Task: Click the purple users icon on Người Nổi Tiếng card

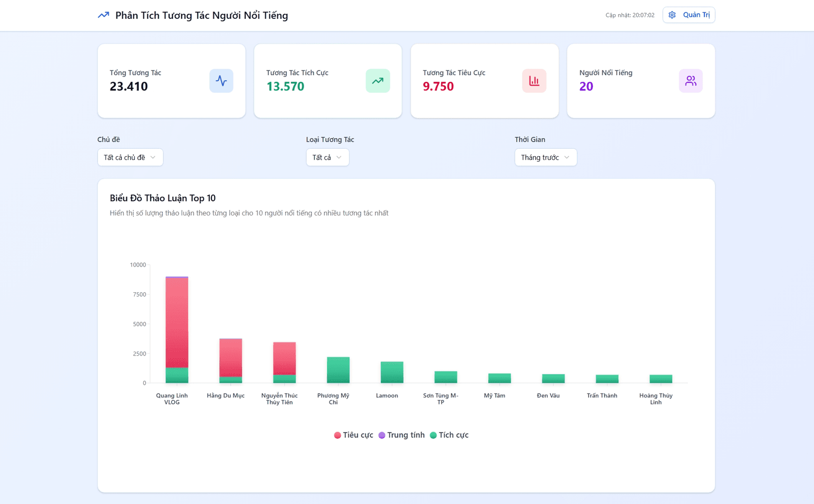Action: pos(690,80)
